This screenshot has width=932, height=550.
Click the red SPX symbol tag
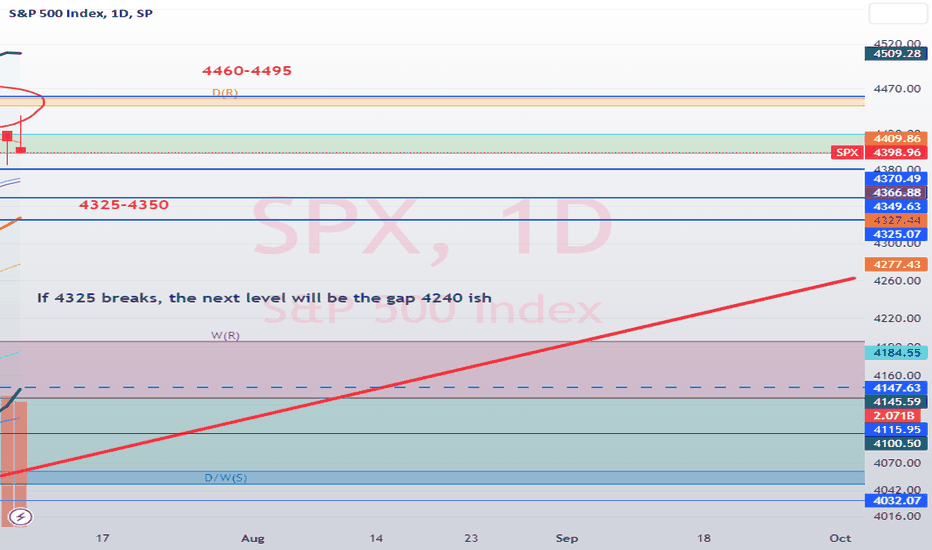tap(847, 152)
